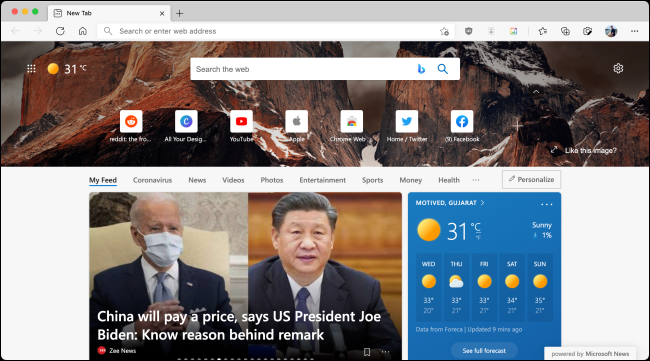Switch to the News tab
Viewport: 650px width, 361px height.
(x=197, y=180)
